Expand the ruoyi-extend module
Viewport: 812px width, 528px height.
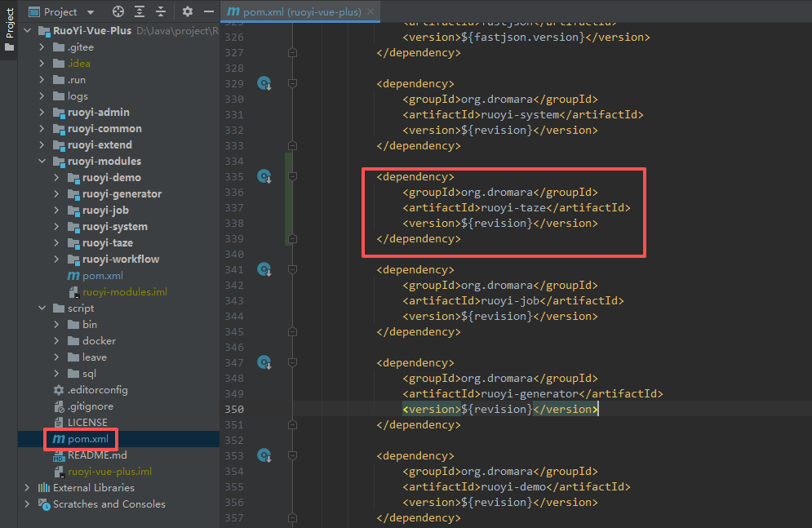(x=42, y=145)
